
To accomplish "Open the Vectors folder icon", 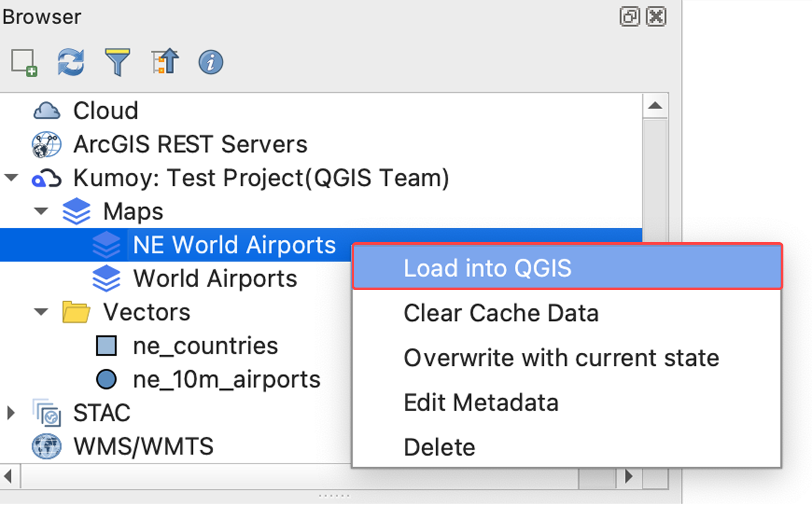I will tap(76, 312).
